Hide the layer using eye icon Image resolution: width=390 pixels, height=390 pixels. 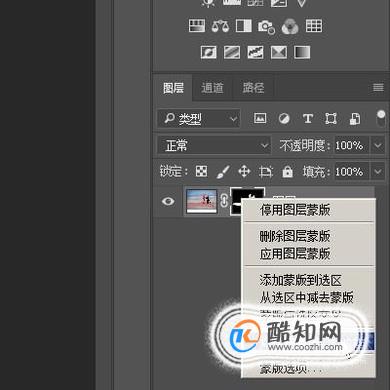coord(168,201)
